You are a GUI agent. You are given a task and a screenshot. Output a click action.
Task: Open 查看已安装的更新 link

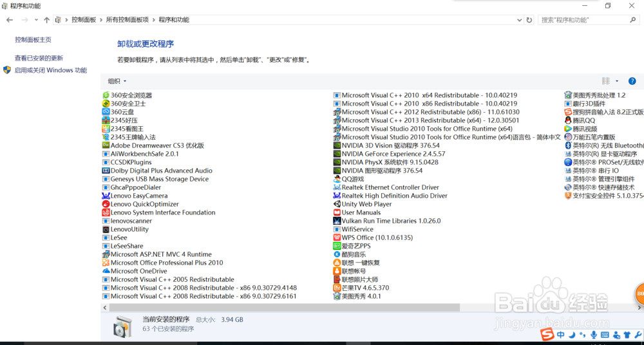pyautogui.click(x=39, y=59)
